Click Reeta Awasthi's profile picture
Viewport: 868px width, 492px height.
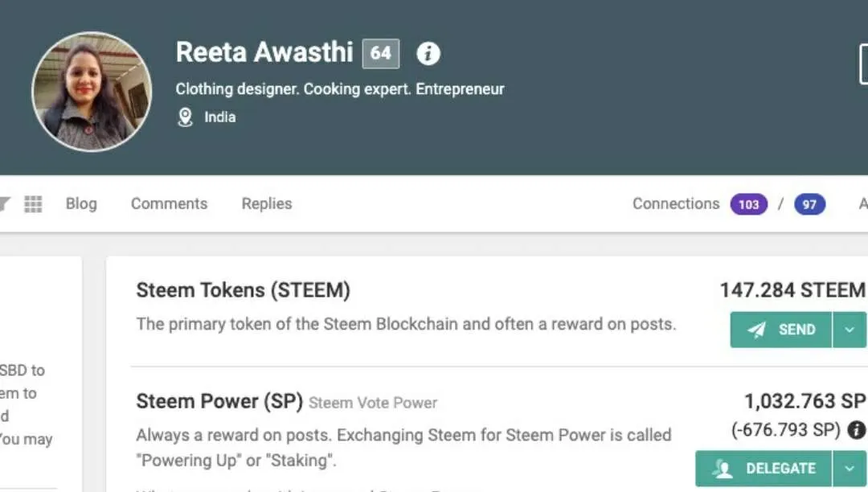tap(92, 92)
